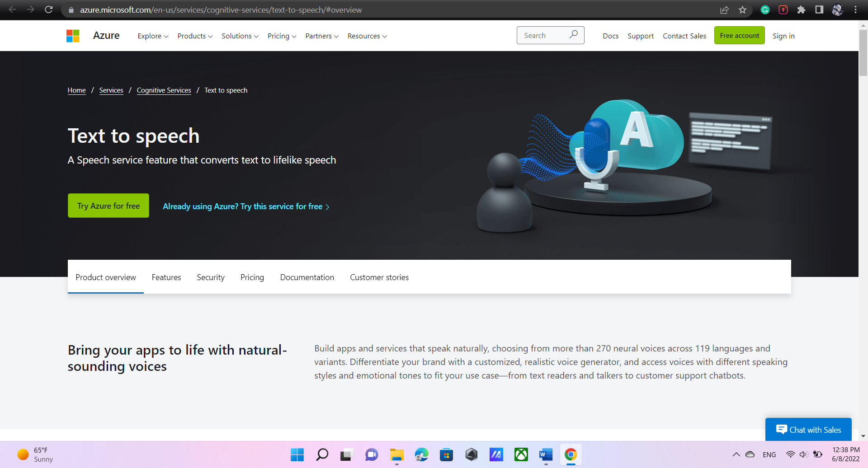This screenshot has width=868, height=468.
Task: Click the red extension icon in toolbar
Action: pyautogui.click(x=783, y=10)
